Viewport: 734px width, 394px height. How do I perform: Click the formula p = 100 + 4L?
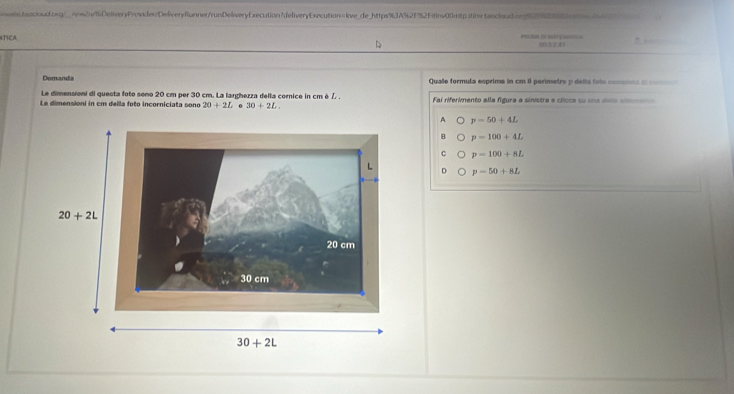(497, 137)
